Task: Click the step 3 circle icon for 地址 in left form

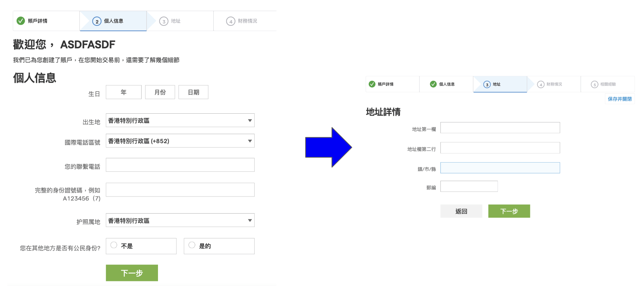Action: point(164,21)
